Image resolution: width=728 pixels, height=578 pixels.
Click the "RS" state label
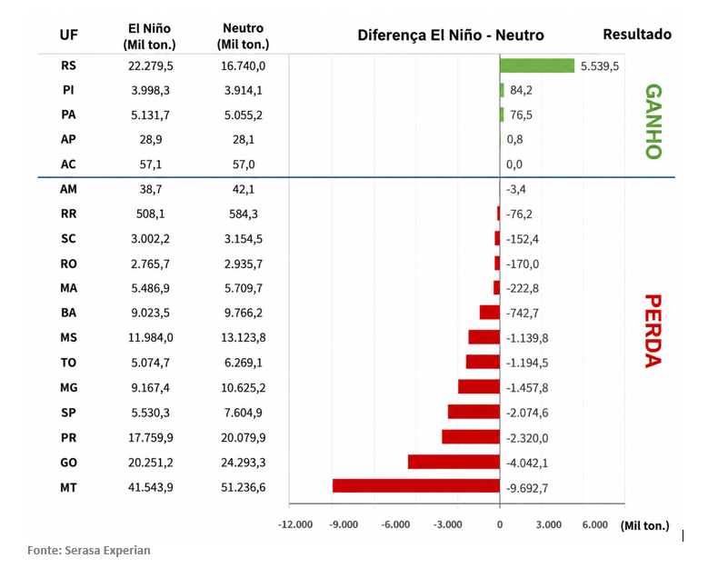[x=68, y=65]
